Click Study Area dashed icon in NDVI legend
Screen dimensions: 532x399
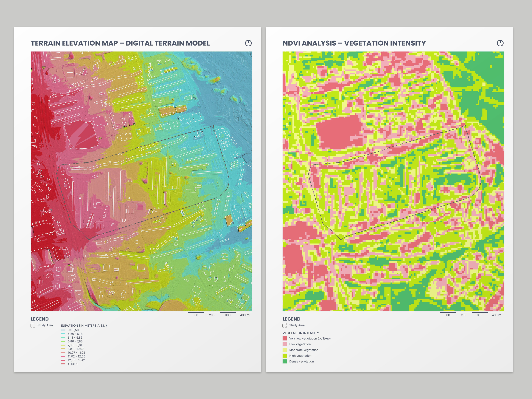tap(285, 325)
